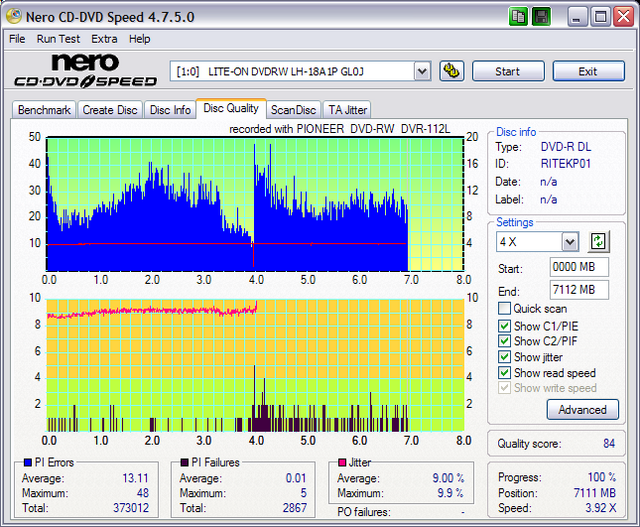
Task: Click the Speed value 3.92 X
Action: 601,508
